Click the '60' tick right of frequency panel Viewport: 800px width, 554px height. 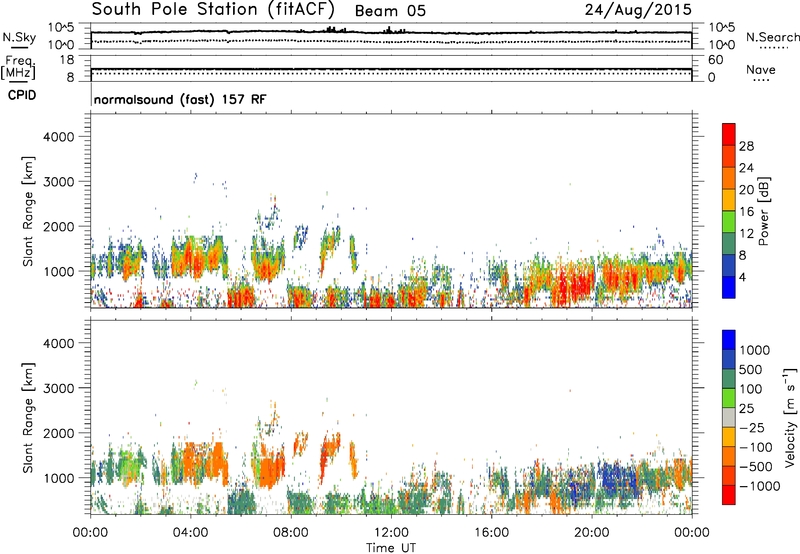coord(715,60)
